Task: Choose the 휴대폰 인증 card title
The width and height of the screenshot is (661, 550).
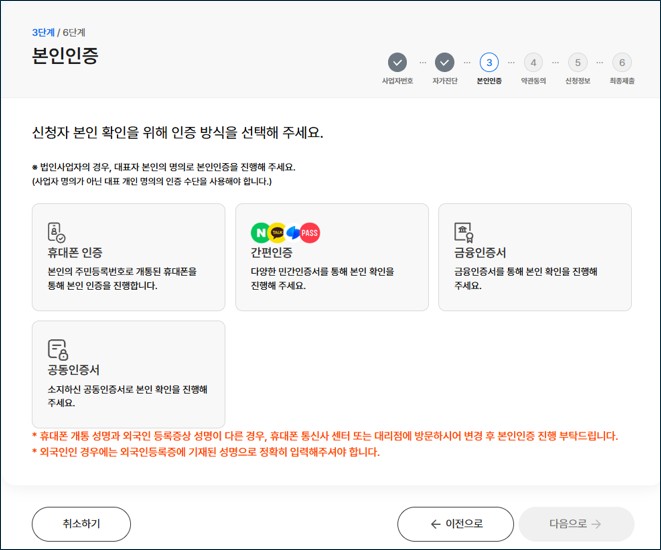Action: click(75, 252)
